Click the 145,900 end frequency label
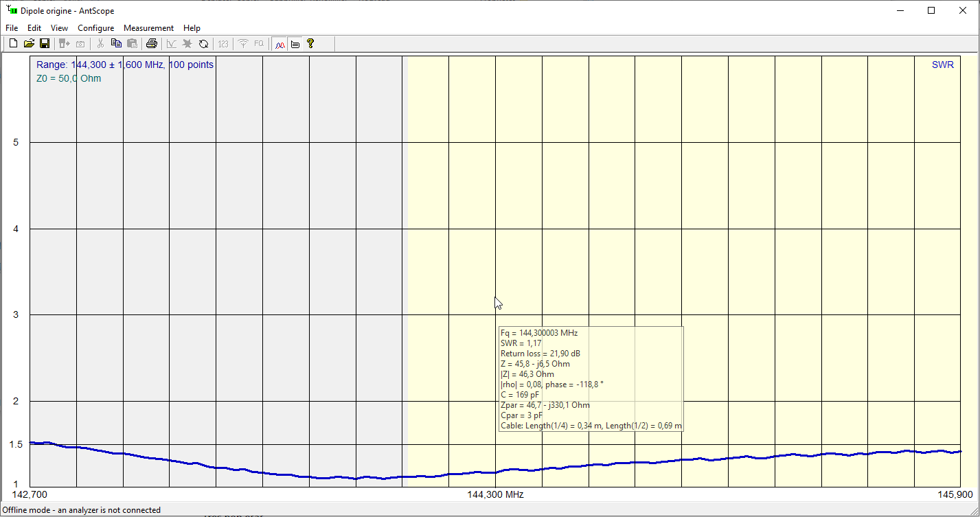Screen dimensions: 980x517 (x=956, y=494)
